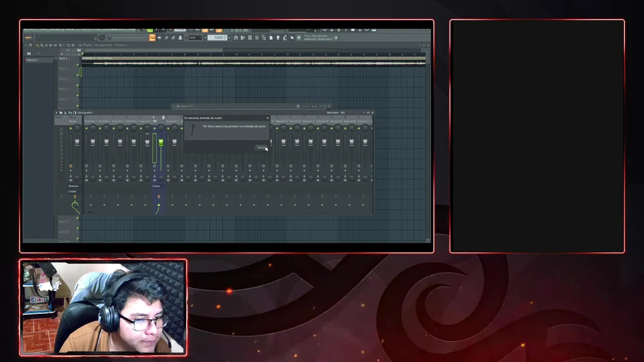
Task: Select the mute tool in the playlist toolbar
Action: (51, 45)
